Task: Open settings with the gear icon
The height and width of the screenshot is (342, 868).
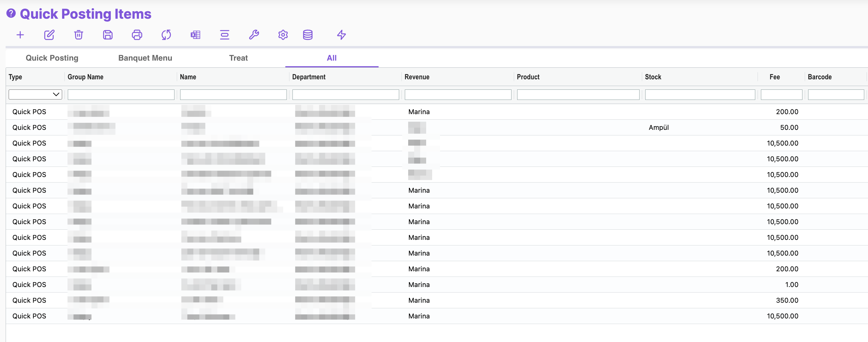Action: 283,35
